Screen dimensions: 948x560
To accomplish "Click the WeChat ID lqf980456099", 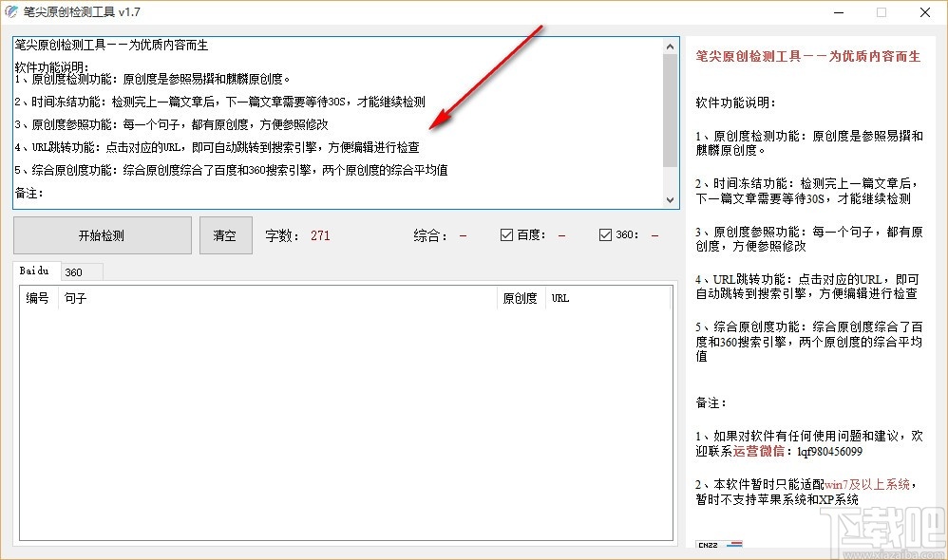I will tap(829, 451).
